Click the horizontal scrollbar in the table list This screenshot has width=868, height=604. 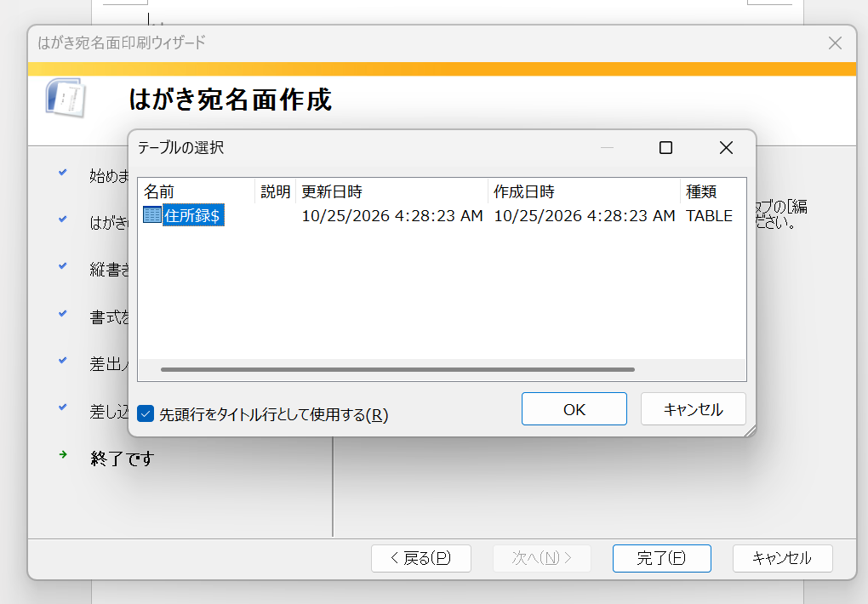pyautogui.click(x=397, y=369)
